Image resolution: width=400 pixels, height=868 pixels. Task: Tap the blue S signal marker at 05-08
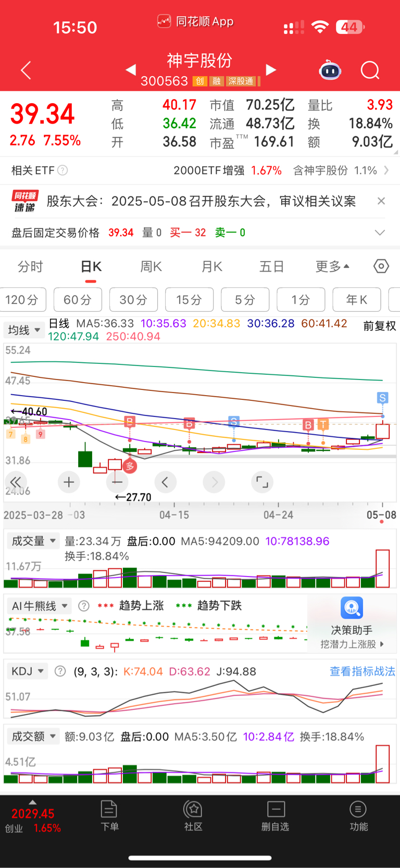(x=383, y=398)
